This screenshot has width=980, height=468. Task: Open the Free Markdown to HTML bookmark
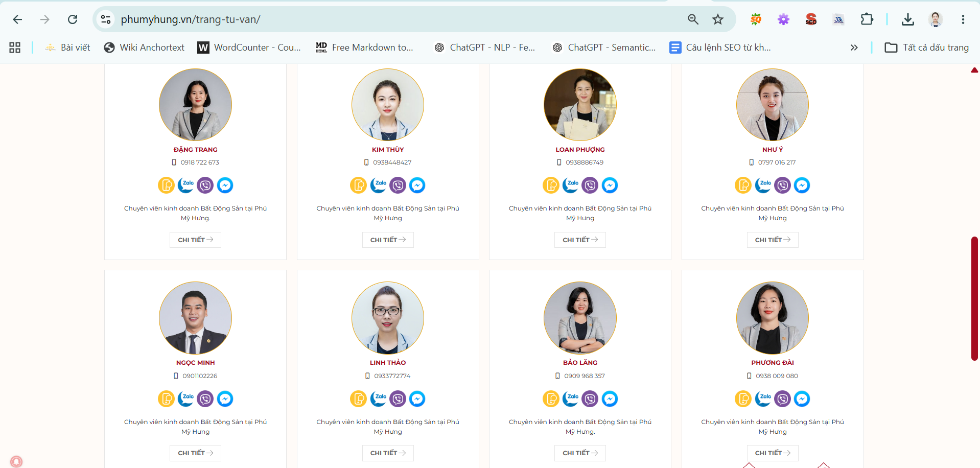pos(365,48)
